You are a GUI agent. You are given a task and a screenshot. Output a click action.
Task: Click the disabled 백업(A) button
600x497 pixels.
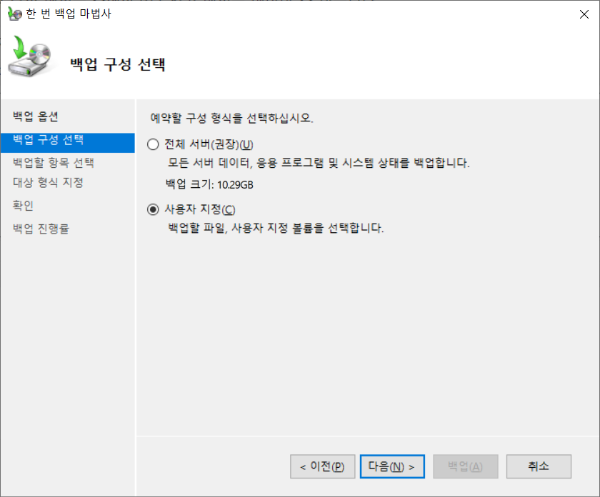coord(465,466)
